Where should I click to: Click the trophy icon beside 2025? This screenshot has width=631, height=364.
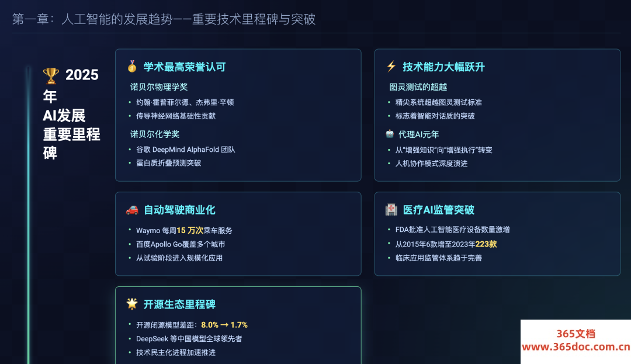click(x=51, y=75)
